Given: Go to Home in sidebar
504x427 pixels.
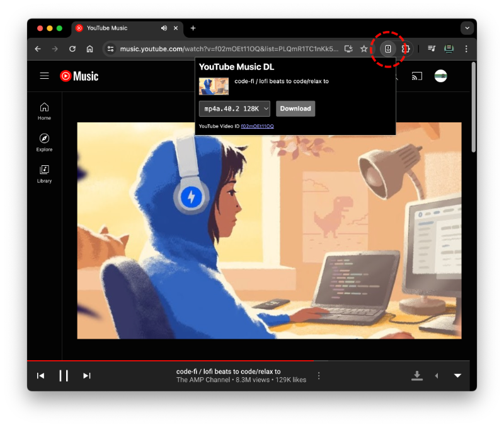Looking at the screenshot, I should [44, 112].
